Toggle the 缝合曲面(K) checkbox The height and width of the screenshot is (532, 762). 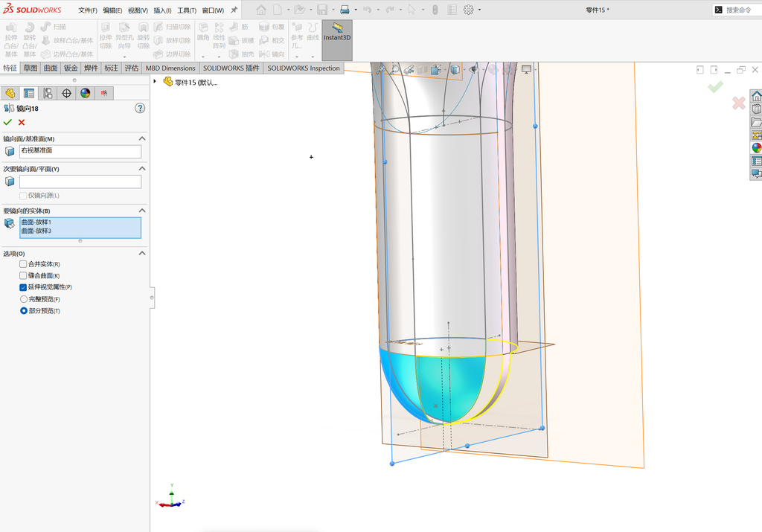(x=23, y=275)
